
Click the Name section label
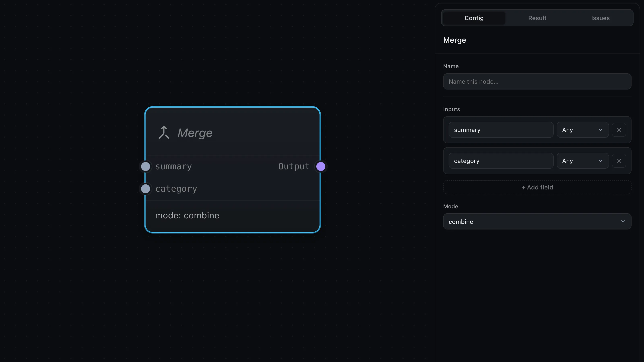(451, 66)
